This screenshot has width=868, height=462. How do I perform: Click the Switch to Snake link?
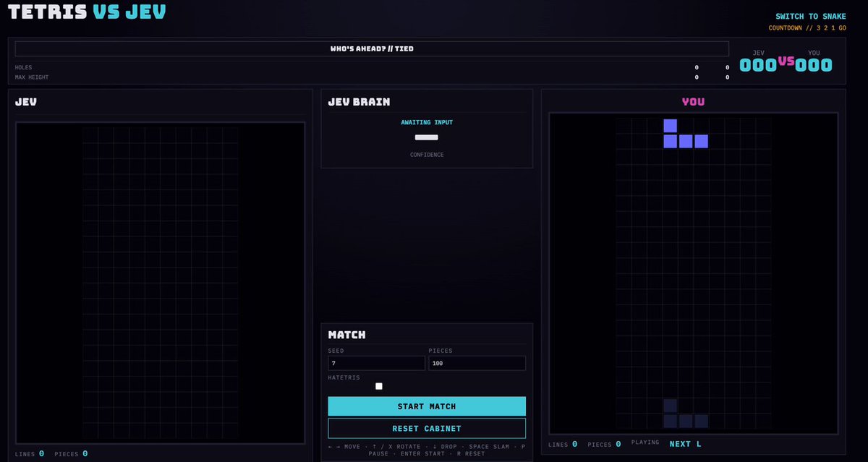(x=811, y=17)
